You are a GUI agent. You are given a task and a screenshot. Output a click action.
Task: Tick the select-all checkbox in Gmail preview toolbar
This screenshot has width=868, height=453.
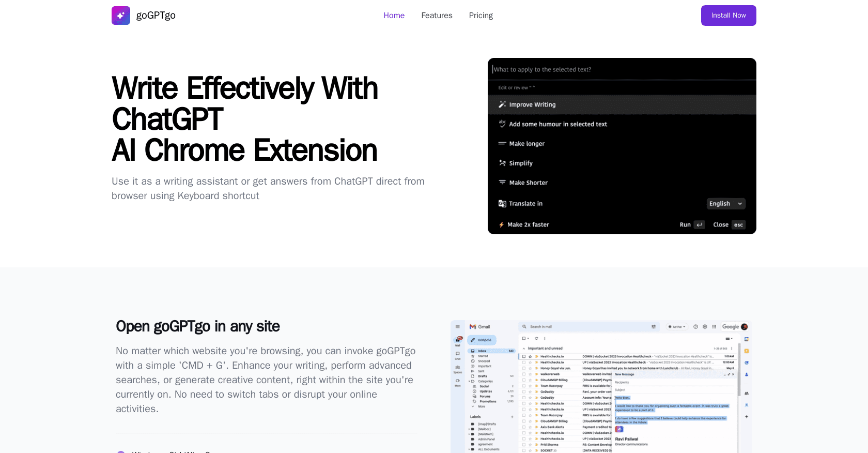523,339
